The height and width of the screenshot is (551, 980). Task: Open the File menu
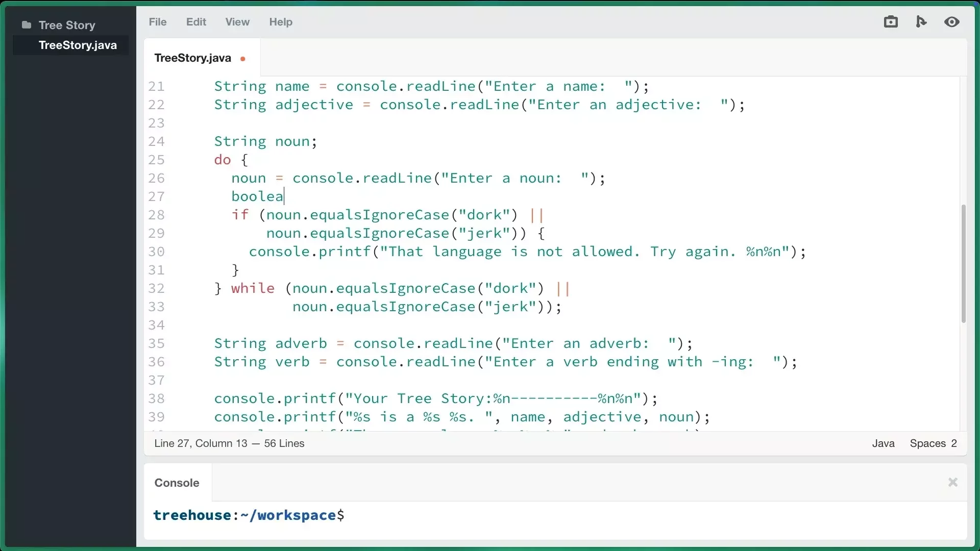[157, 22]
